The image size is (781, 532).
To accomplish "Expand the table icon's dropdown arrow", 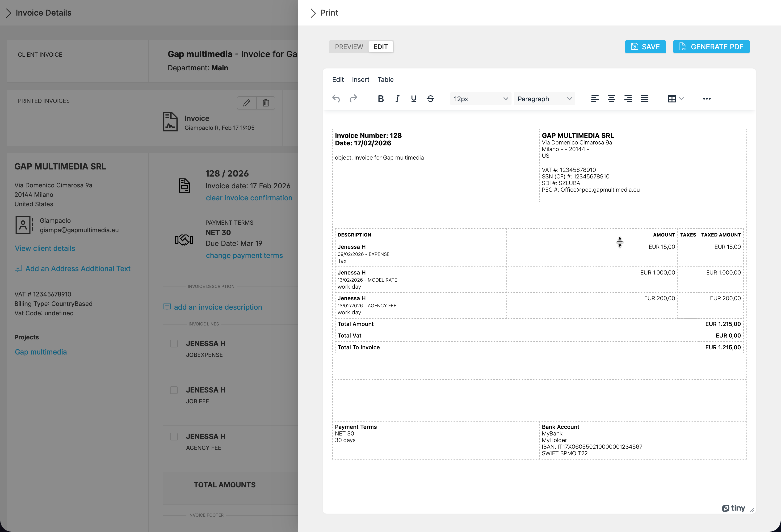I will tap(681, 98).
